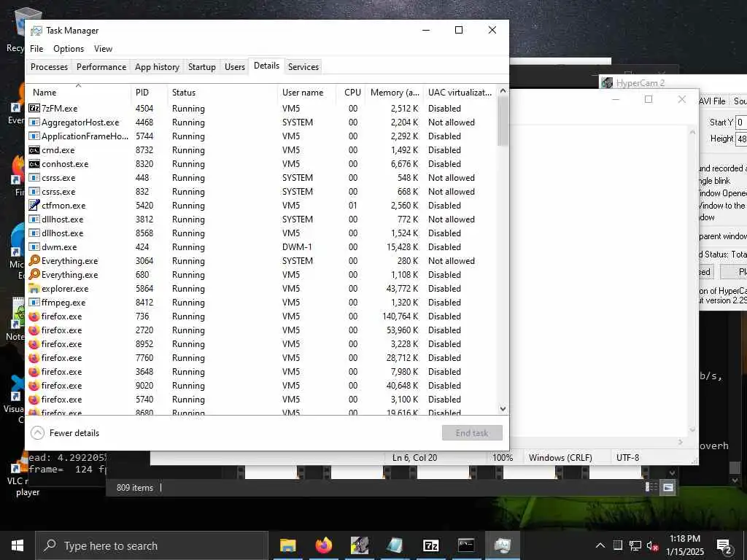
Task: Click the Windows (CRLF) status in Notepad
Action: point(560,458)
